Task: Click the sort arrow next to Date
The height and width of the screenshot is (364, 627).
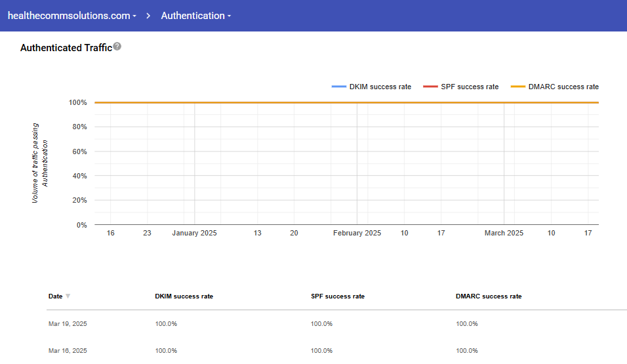Action: tap(68, 296)
